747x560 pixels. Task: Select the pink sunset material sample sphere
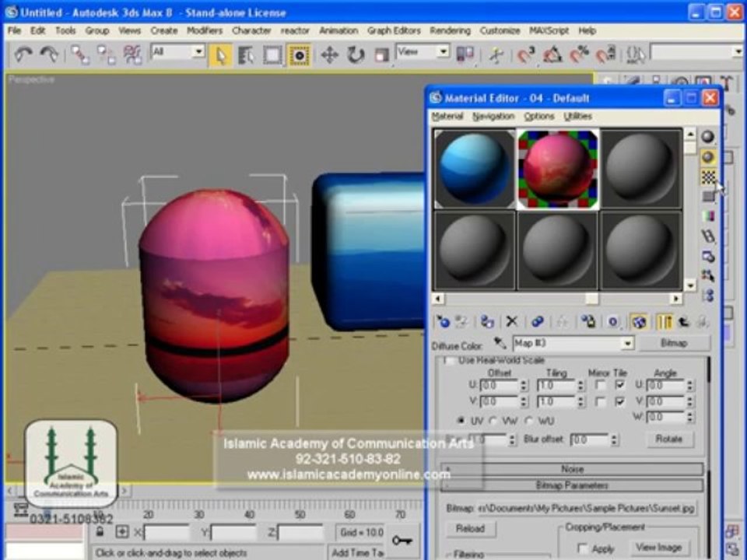(x=557, y=169)
